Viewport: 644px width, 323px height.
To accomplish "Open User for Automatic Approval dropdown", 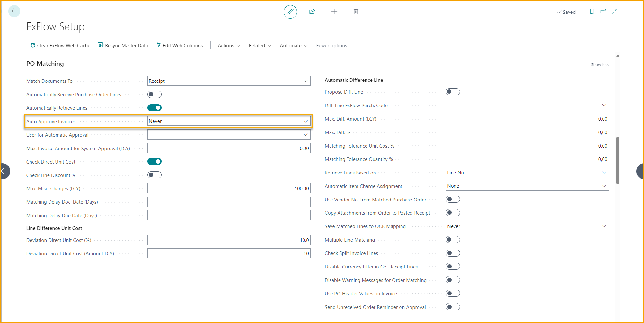I will pyautogui.click(x=229, y=135).
